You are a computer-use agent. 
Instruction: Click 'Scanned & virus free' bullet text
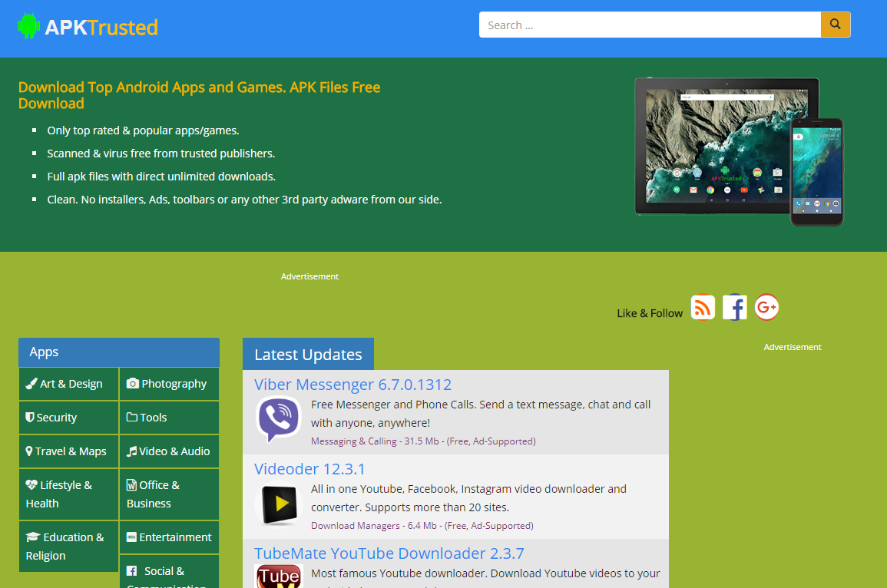(161, 154)
